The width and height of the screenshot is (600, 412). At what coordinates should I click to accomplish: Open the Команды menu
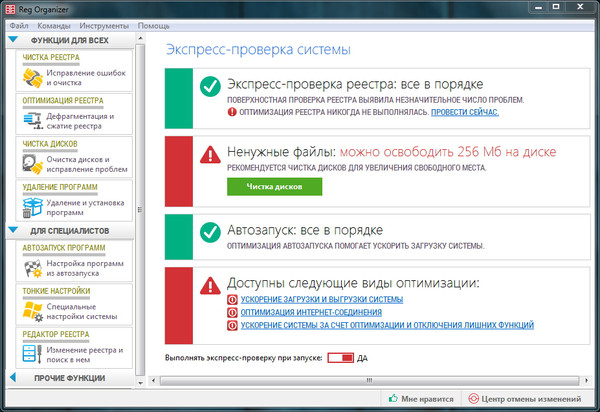[x=56, y=23]
